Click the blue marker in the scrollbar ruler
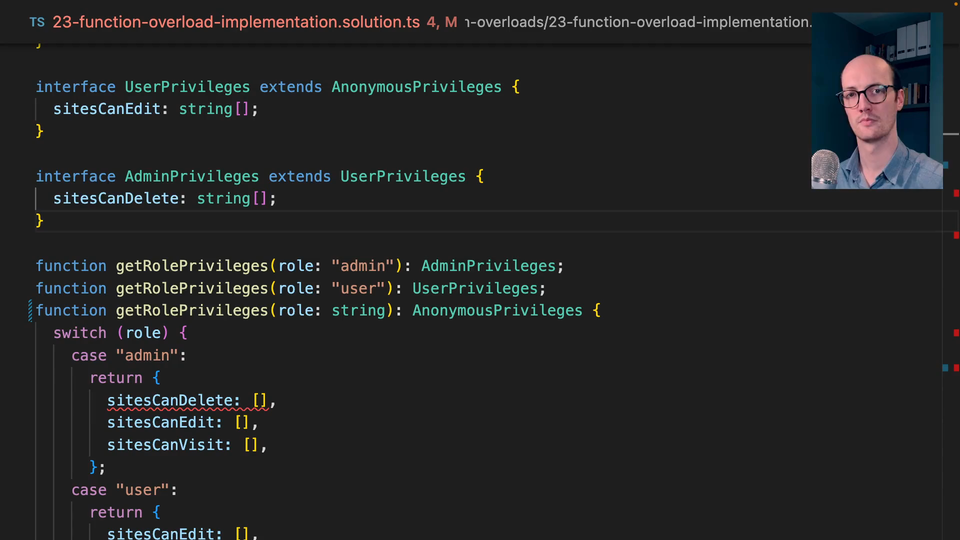Screen dimensions: 960x540 click(945, 367)
